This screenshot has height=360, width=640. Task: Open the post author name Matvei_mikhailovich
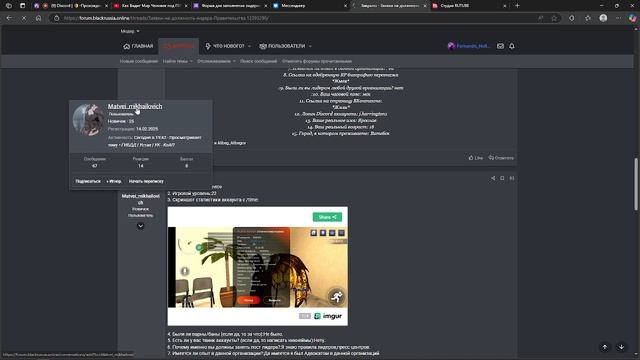140,199
